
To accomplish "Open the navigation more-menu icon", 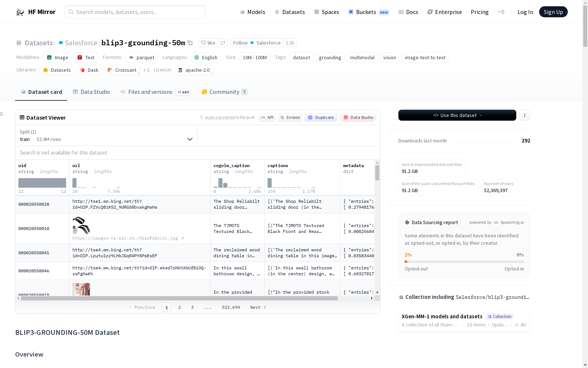I will (501, 12).
